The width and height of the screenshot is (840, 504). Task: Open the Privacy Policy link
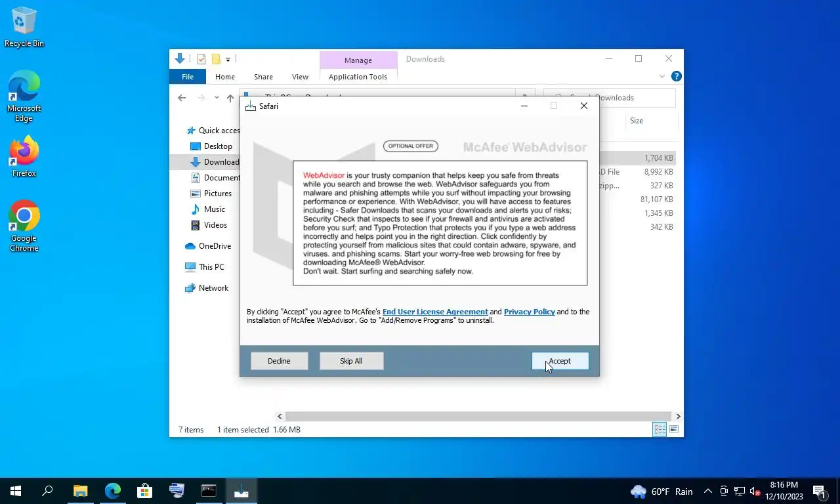coord(530,312)
